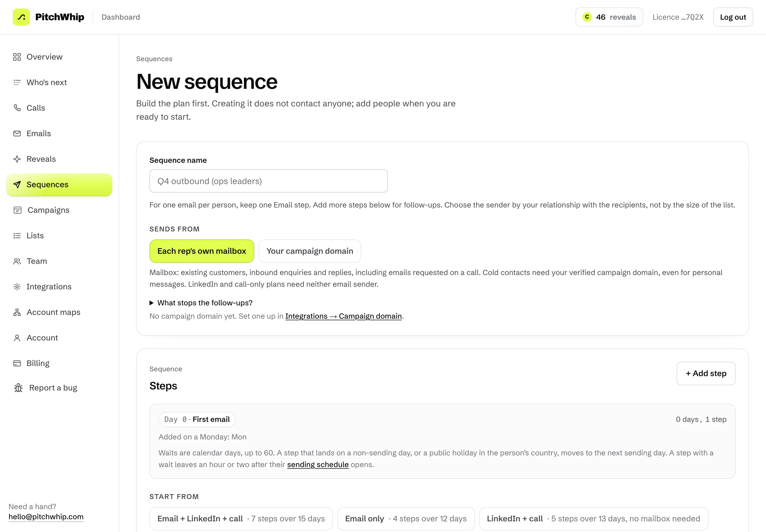Click the Team people icon

click(17, 261)
